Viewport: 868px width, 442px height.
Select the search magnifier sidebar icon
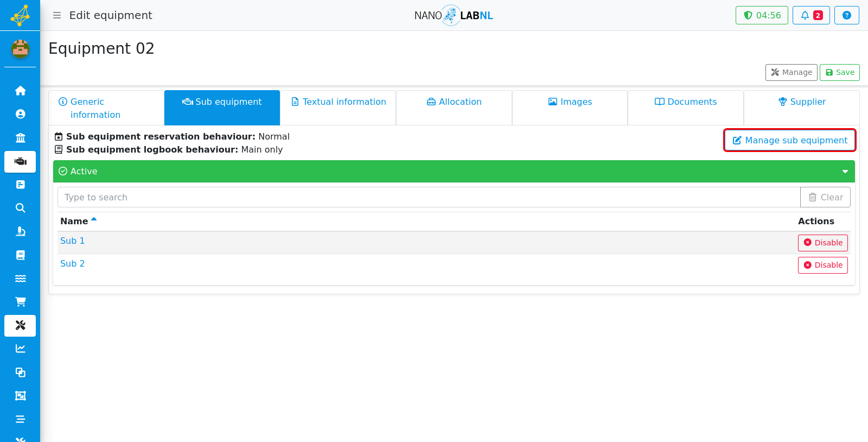coord(20,208)
